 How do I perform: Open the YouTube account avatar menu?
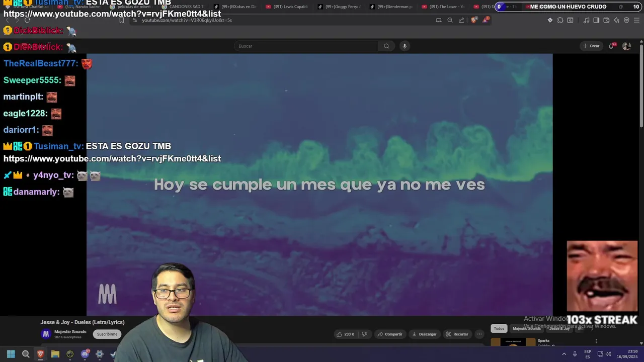(626, 46)
